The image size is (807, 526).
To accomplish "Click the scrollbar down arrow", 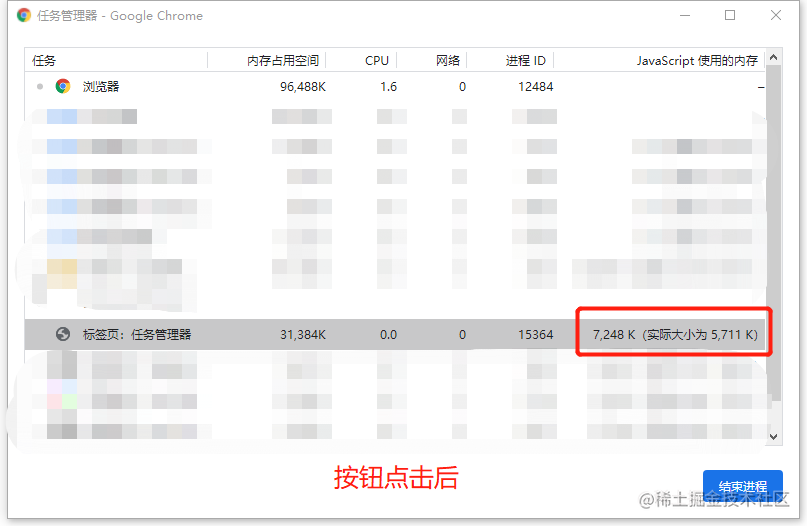I will [773, 437].
